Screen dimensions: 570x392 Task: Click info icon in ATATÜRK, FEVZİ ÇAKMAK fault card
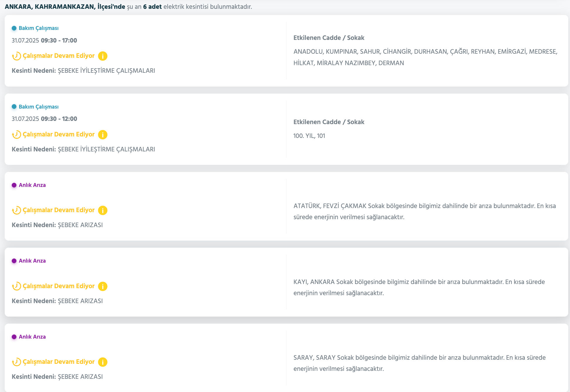coord(102,210)
